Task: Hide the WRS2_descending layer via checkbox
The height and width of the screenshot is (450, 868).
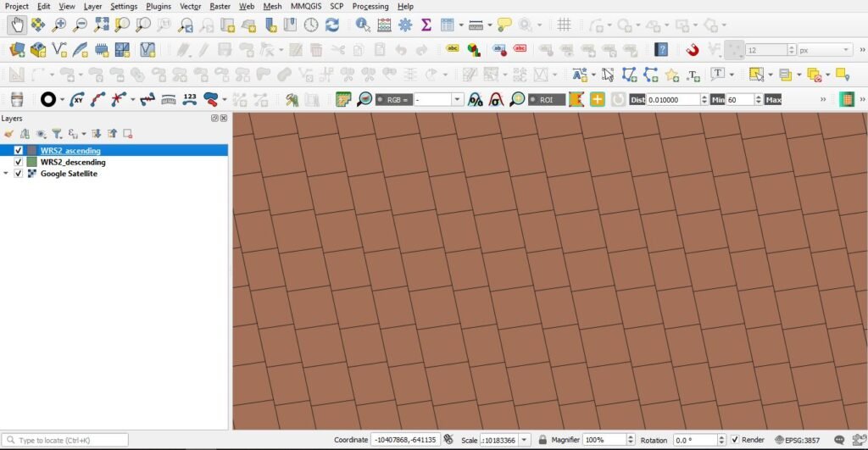Action: [x=19, y=162]
